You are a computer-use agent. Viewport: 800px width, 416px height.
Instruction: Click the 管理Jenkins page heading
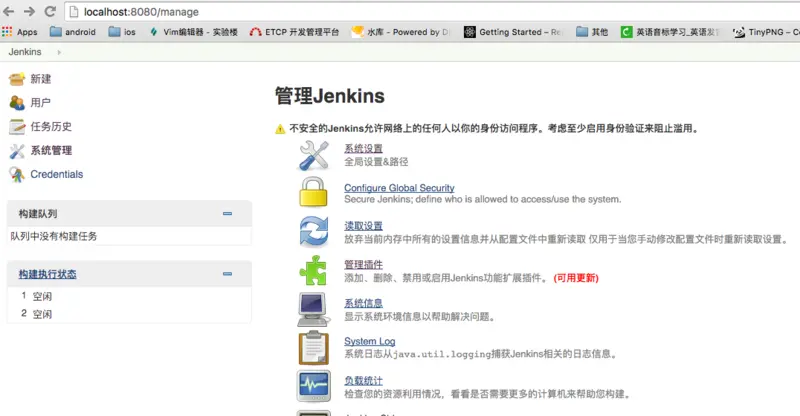click(330, 95)
